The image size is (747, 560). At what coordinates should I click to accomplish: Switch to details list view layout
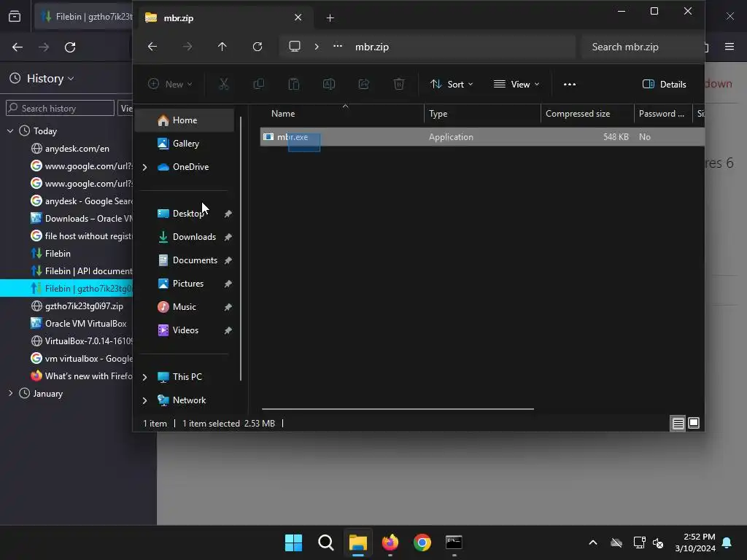tap(678, 424)
